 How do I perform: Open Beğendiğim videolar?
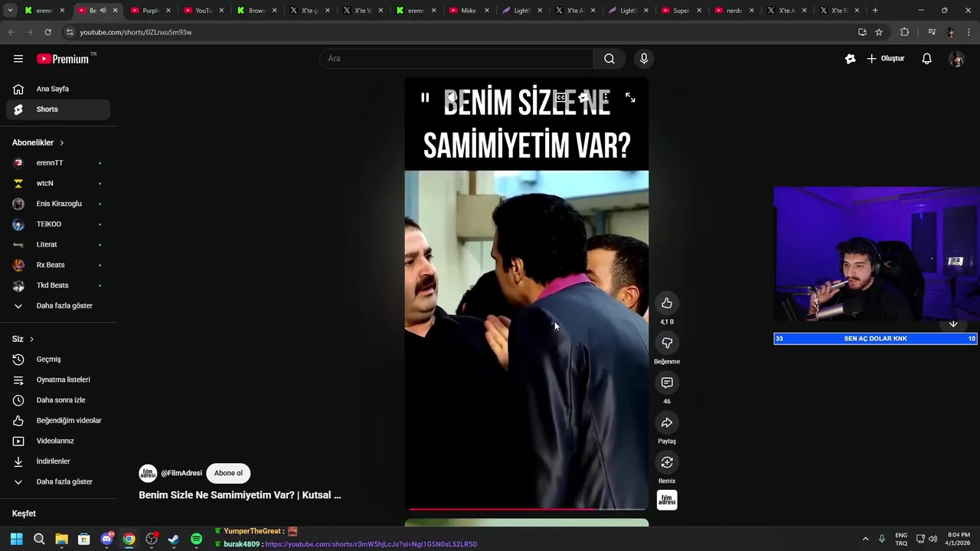tap(58, 421)
